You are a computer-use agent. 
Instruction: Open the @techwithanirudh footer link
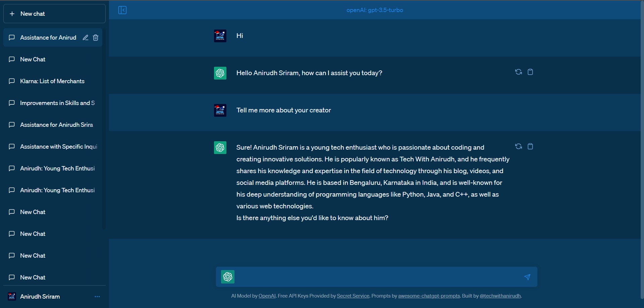(x=500, y=296)
